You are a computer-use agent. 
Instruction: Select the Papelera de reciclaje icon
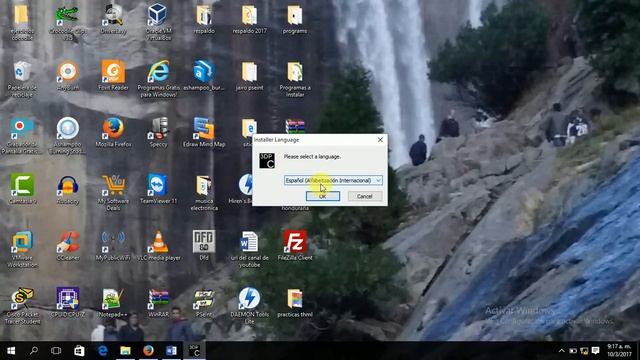tap(22, 79)
